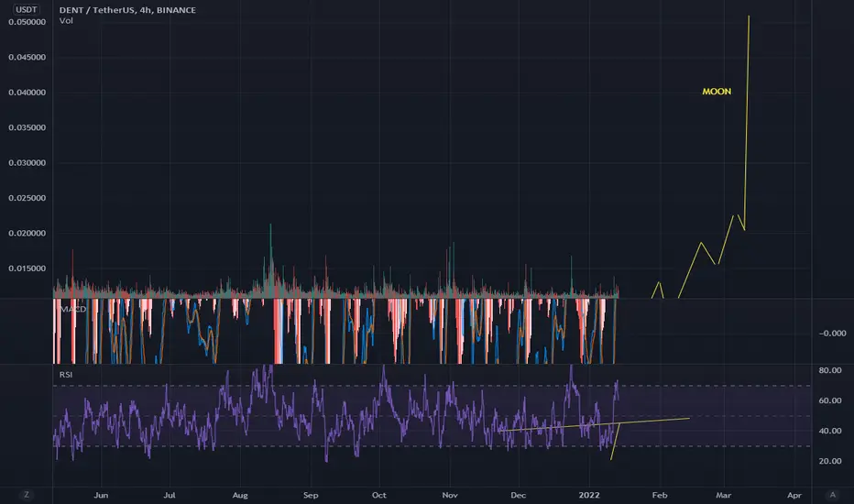Click the 20.00 RSI scale label
The width and height of the screenshot is (854, 504).
point(830,461)
